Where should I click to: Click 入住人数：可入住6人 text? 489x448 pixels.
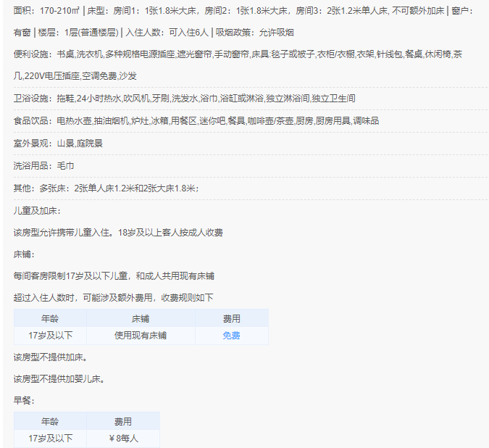[167, 33]
